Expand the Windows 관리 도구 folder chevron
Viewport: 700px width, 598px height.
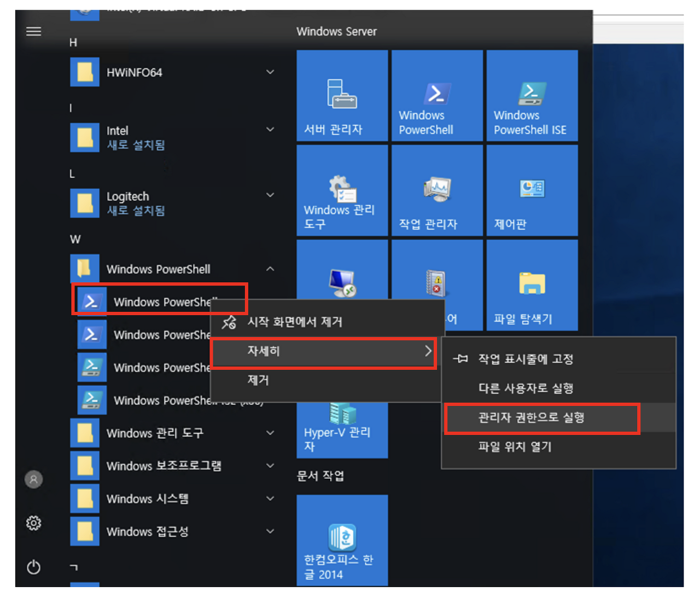tap(270, 433)
